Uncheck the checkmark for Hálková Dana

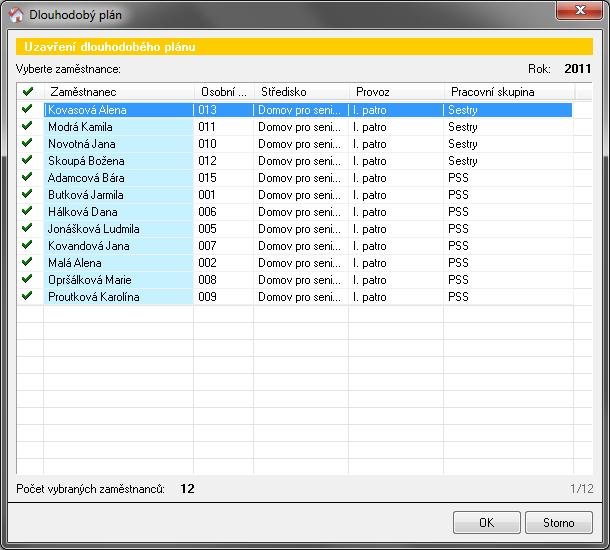pos(27,211)
